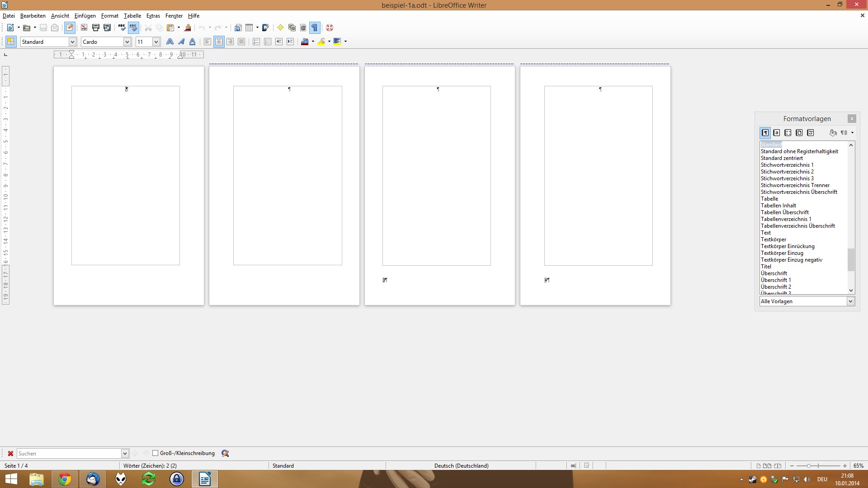Toggle the Styles and Formatting button
This screenshot has height=488, width=868.
pyautogui.click(x=11, y=42)
